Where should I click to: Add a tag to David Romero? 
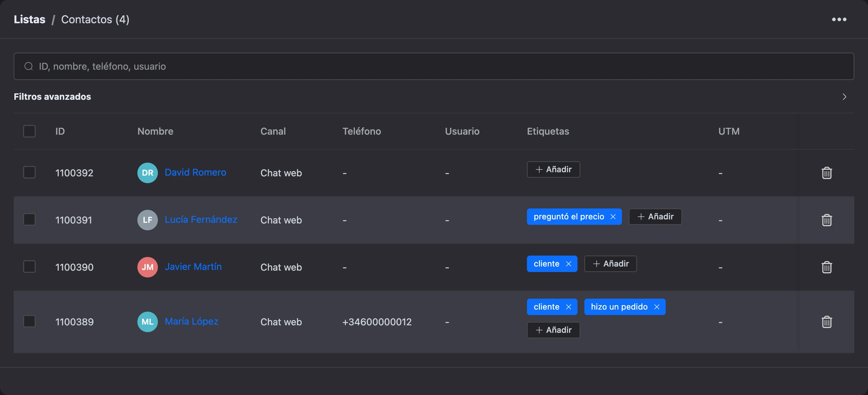553,169
